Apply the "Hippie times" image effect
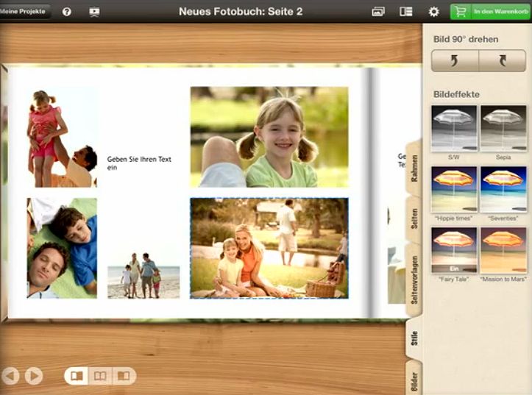This screenshot has width=532, height=395. 454,190
